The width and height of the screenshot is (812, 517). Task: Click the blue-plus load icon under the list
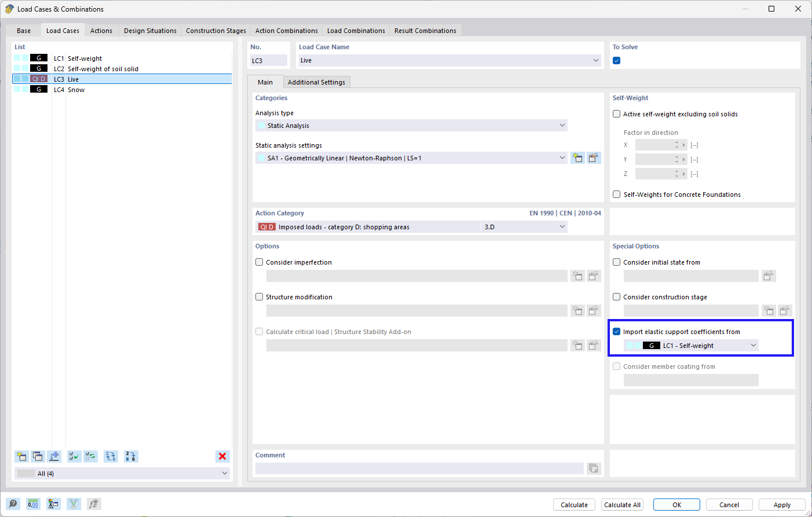[x=54, y=456]
